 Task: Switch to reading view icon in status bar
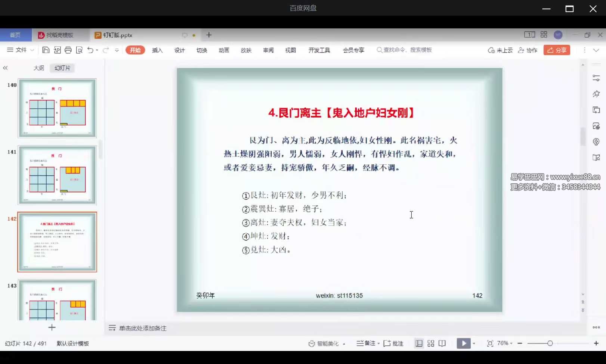click(x=442, y=343)
